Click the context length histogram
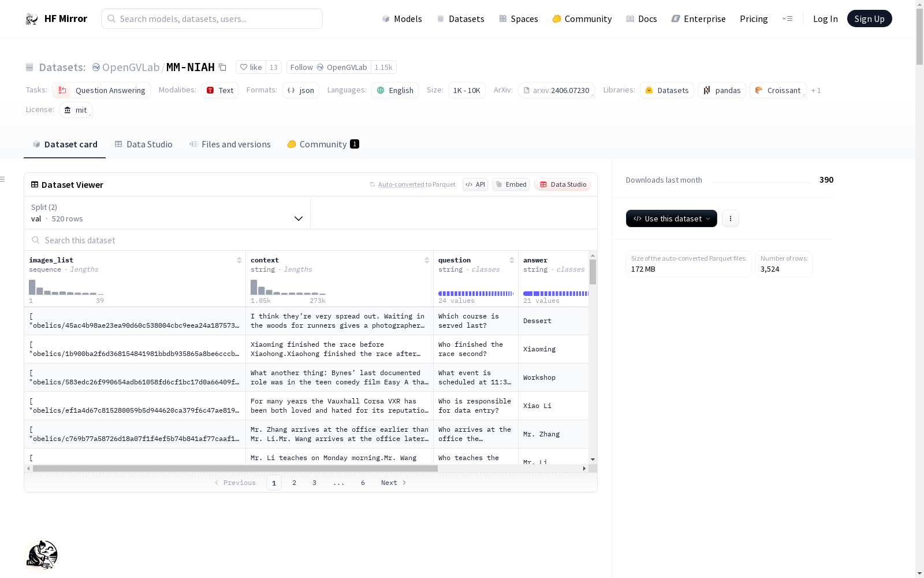This screenshot has height=578, width=924. pyautogui.click(x=288, y=287)
